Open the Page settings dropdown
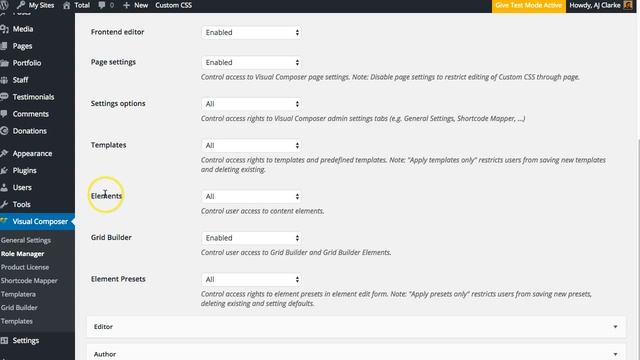 (x=251, y=62)
